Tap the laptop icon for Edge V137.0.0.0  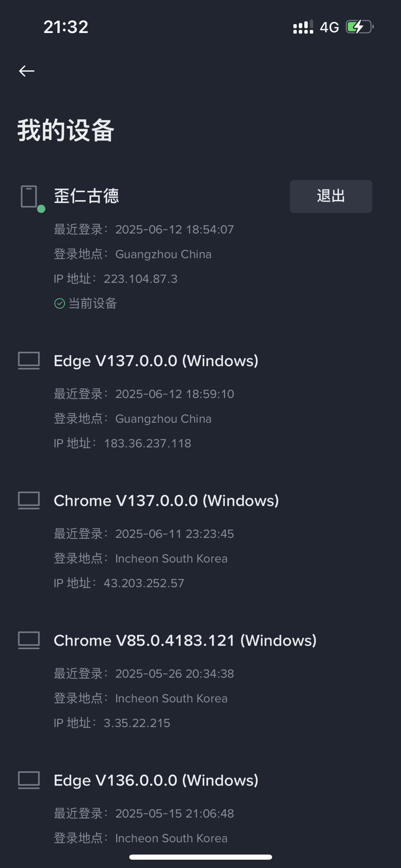click(x=29, y=361)
